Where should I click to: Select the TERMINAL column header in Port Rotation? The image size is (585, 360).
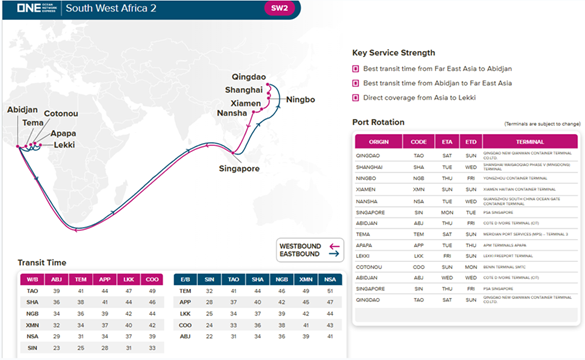click(x=530, y=142)
